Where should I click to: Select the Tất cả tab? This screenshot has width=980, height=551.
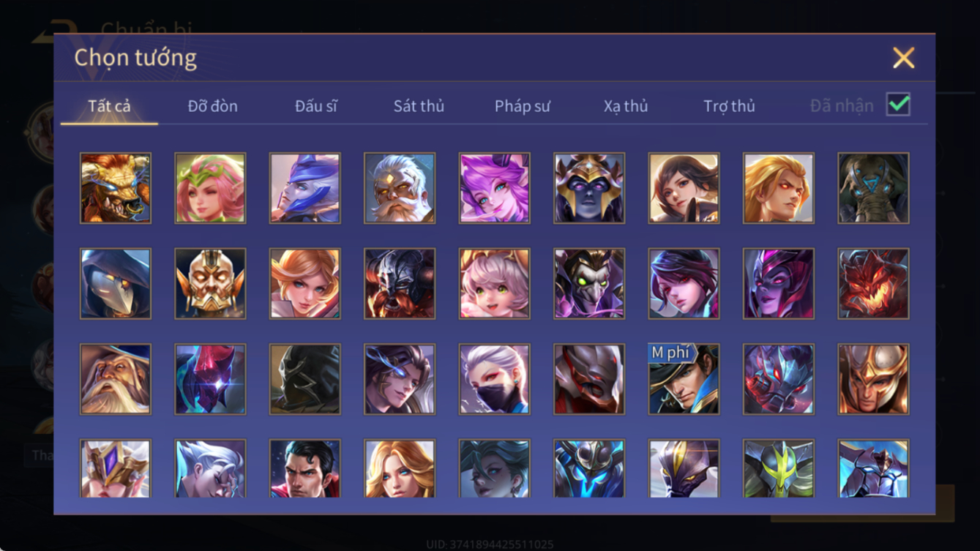[x=109, y=106]
